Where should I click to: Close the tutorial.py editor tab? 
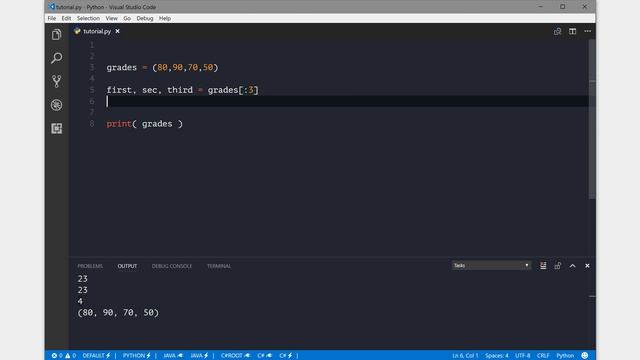(x=118, y=31)
